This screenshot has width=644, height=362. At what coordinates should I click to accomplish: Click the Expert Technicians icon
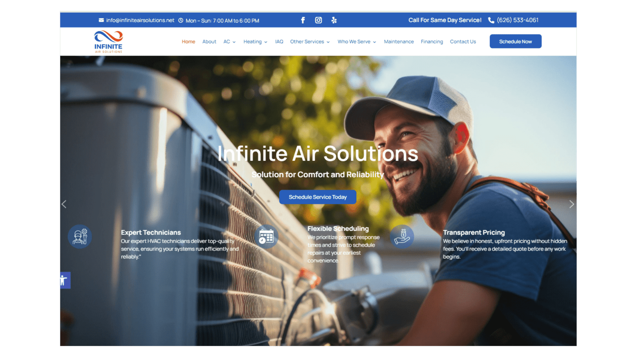80,237
